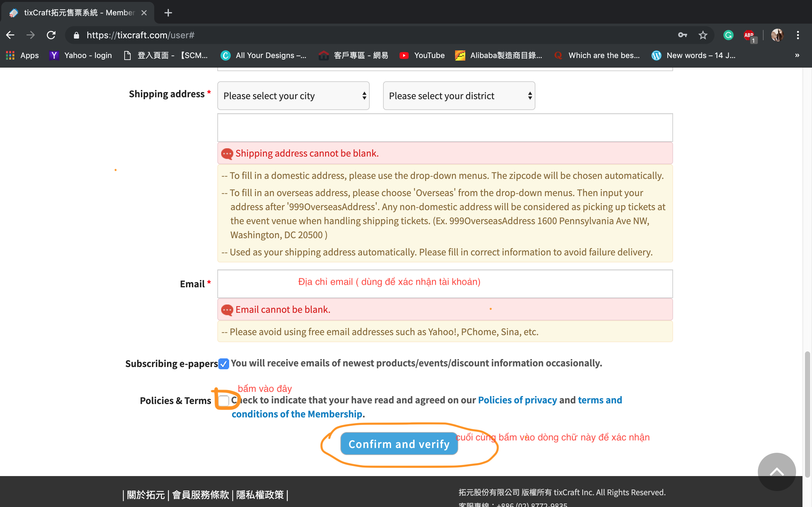The image size is (812, 507).
Task: Click the Chrome profile avatar
Action: pyautogui.click(x=777, y=35)
